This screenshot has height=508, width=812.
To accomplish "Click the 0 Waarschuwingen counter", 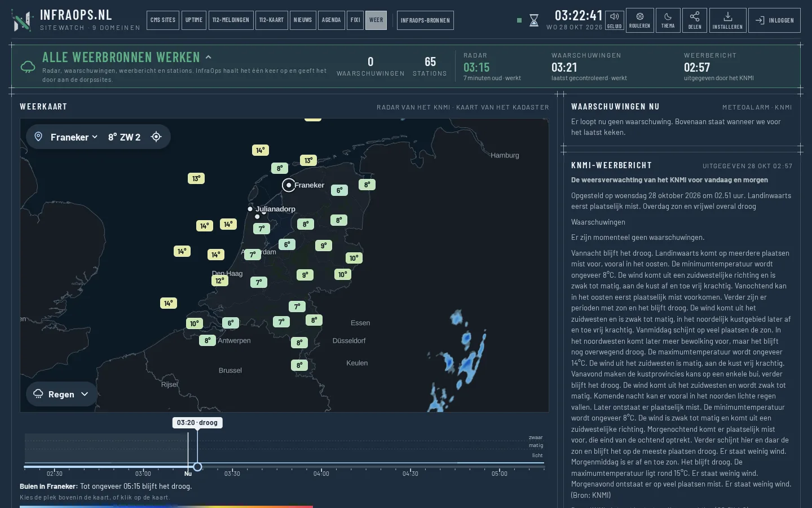I will pyautogui.click(x=370, y=66).
